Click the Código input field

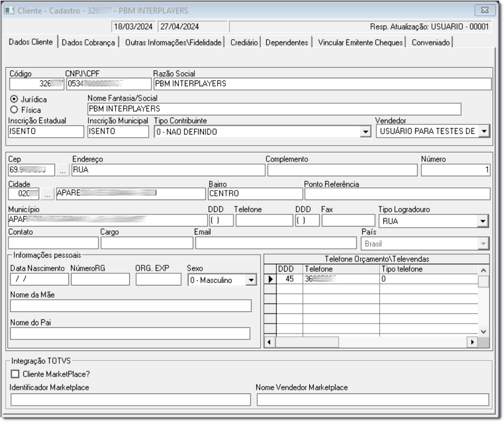tap(37, 84)
